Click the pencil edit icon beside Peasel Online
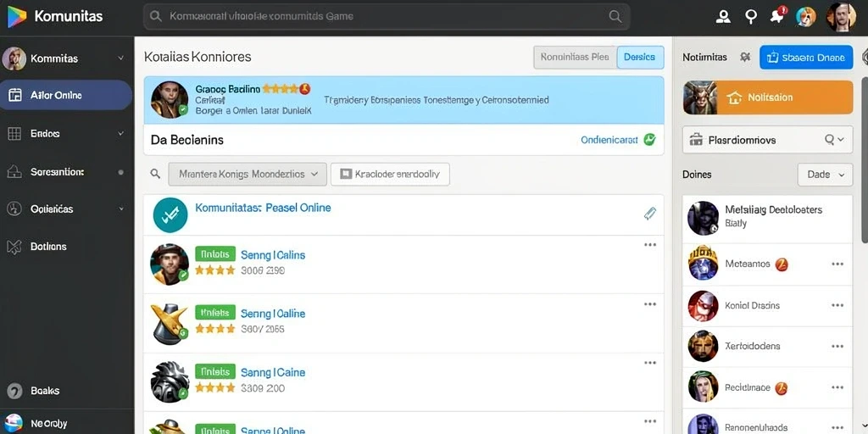 650,214
